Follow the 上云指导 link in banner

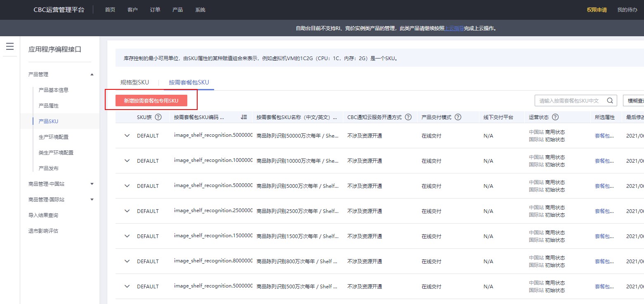pyautogui.click(x=454, y=28)
